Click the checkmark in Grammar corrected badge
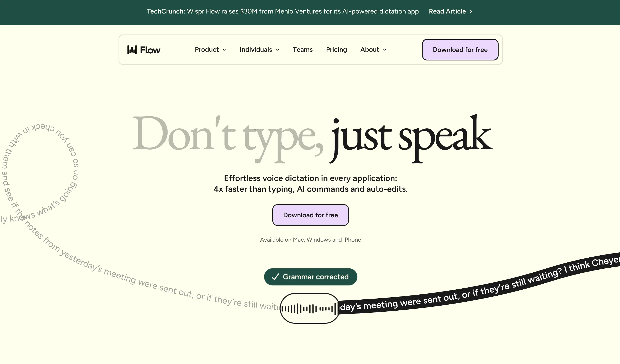 (275, 277)
